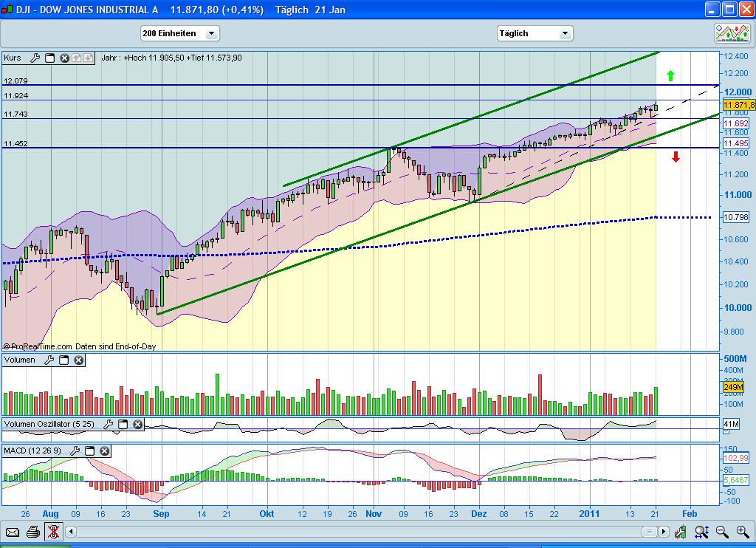Open the MACD (12 26 9) settings wrench
Viewport: 756px width, 548px height.
click(x=76, y=451)
